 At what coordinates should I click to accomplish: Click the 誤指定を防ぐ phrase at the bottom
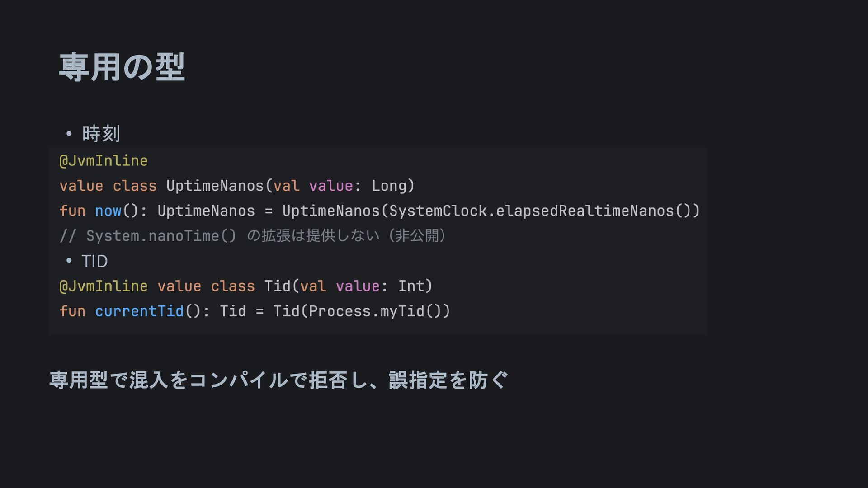point(448,380)
